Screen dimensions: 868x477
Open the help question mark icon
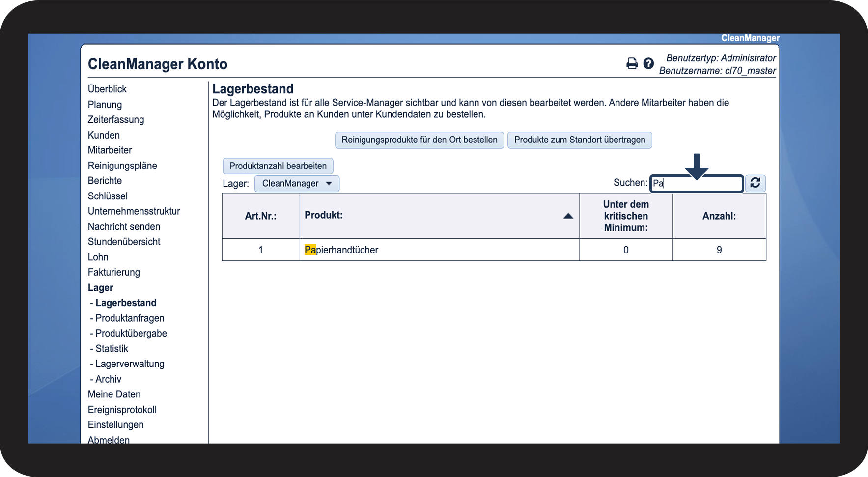(x=648, y=64)
